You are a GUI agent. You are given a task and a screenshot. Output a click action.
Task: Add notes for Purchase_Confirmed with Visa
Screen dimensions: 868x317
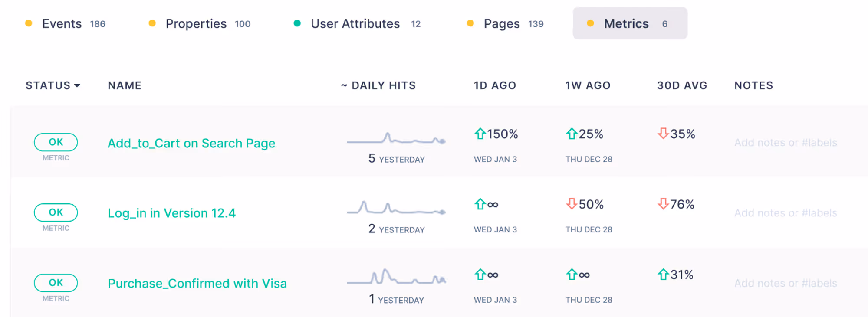[x=786, y=283]
